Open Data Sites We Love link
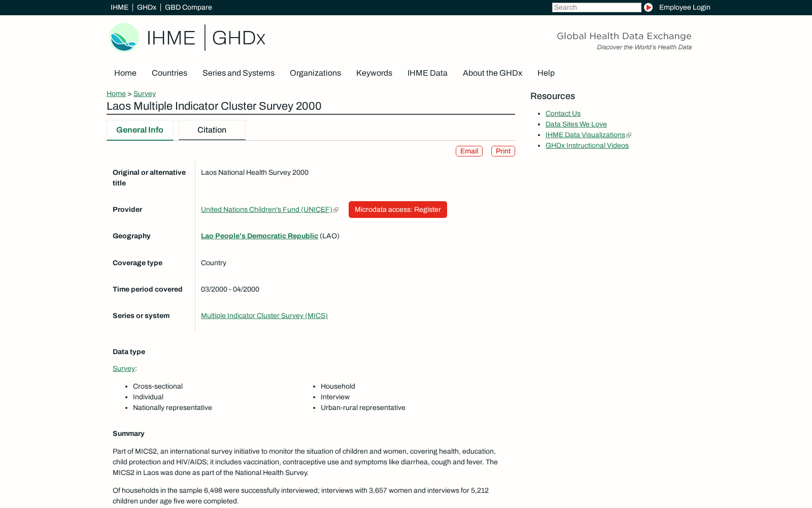This screenshot has height=508, width=812. (x=576, y=124)
